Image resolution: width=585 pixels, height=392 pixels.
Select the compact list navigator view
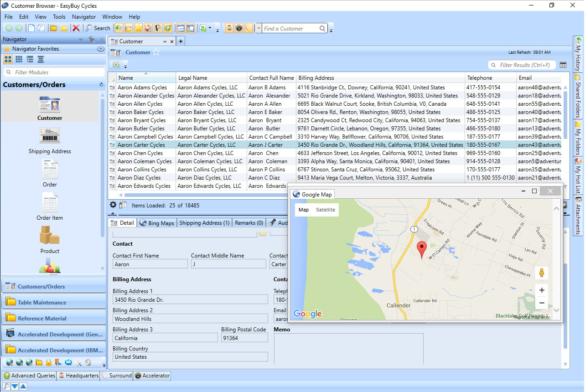(x=41, y=59)
